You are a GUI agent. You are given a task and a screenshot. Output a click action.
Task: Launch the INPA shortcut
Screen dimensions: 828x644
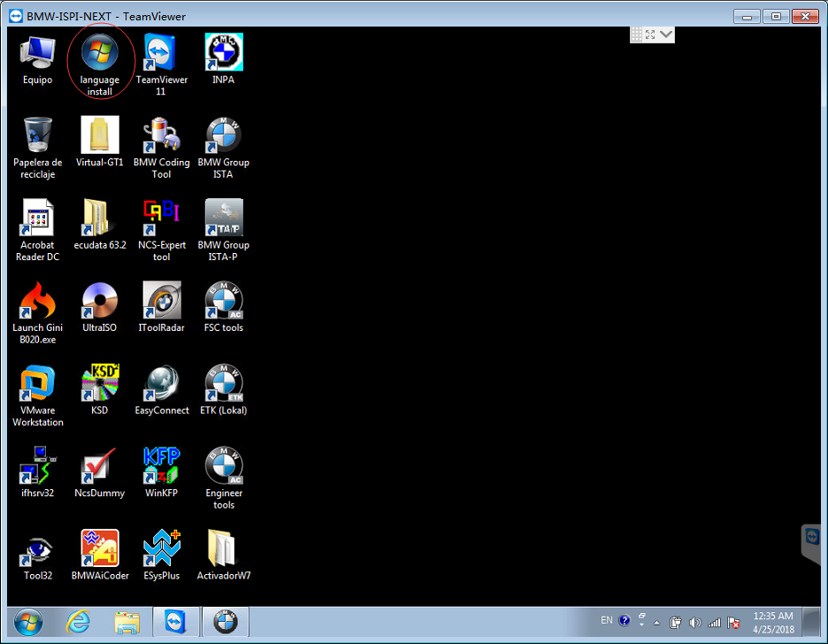(x=224, y=59)
